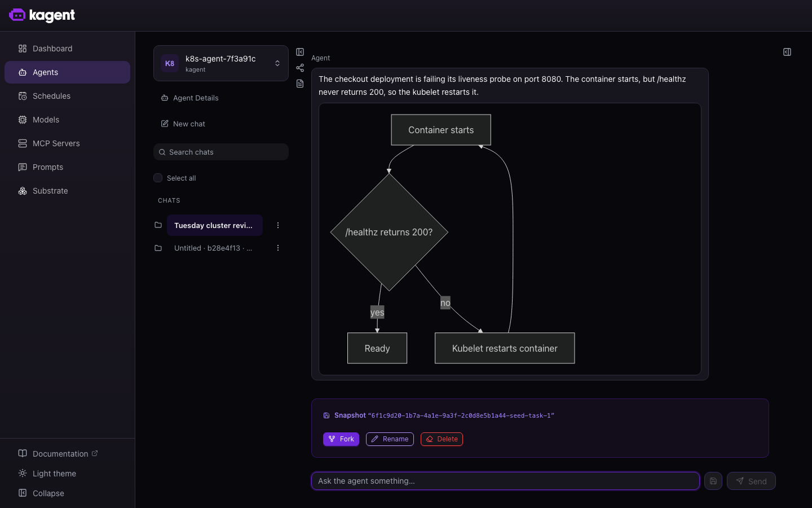Click the no edge label

(445, 303)
